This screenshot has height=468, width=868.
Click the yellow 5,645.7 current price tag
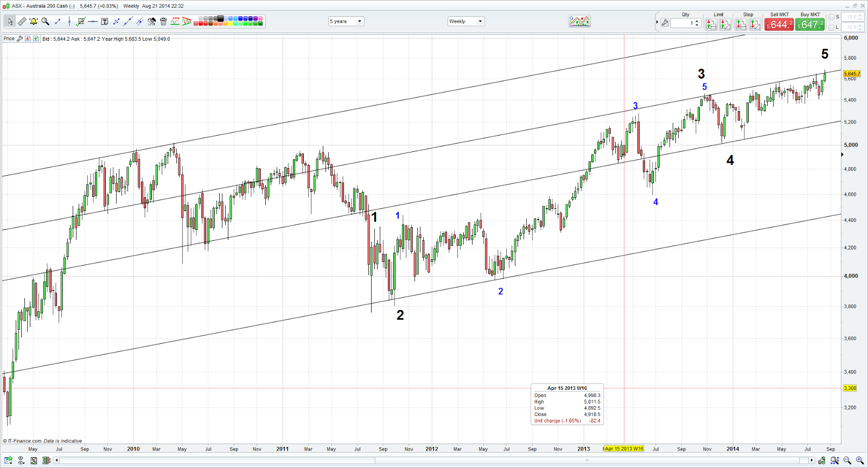click(x=852, y=74)
